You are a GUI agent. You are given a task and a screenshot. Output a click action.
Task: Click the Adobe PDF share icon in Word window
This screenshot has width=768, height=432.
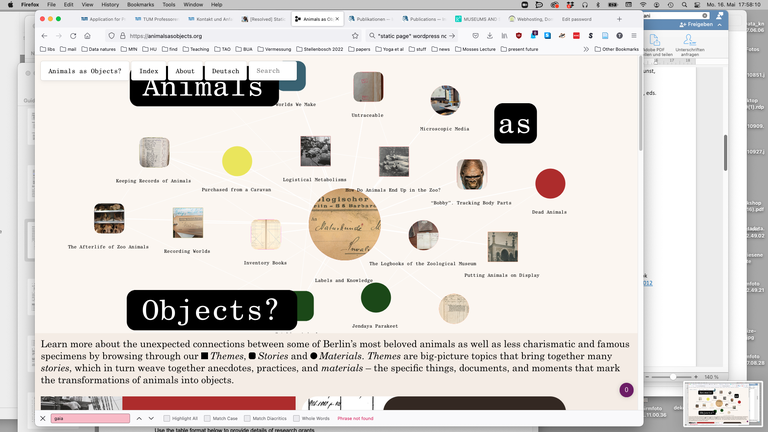(x=654, y=40)
